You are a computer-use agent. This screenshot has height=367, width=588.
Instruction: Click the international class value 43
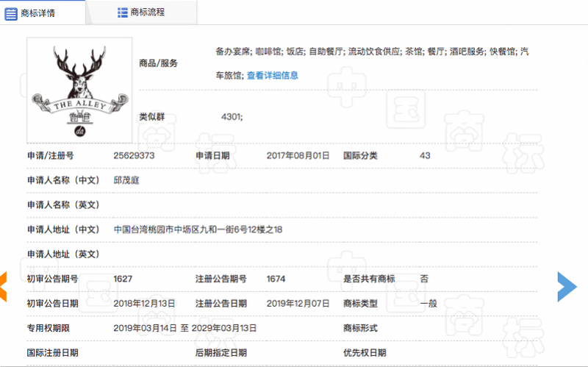[425, 155]
